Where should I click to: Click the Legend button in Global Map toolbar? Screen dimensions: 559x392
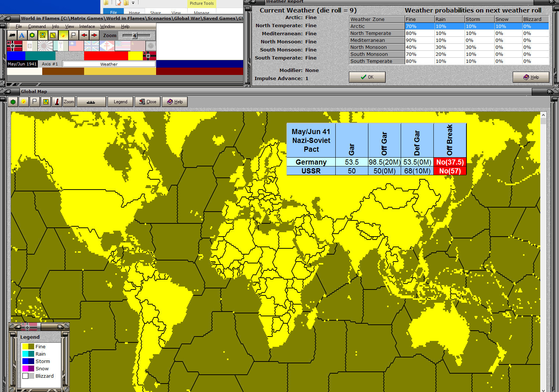(x=120, y=102)
